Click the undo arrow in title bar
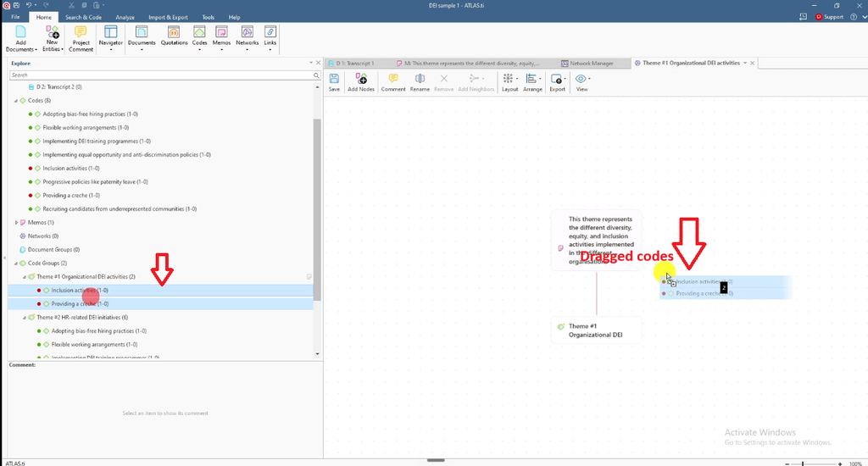This screenshot has height=466, width=868. [x=29, y=5]
